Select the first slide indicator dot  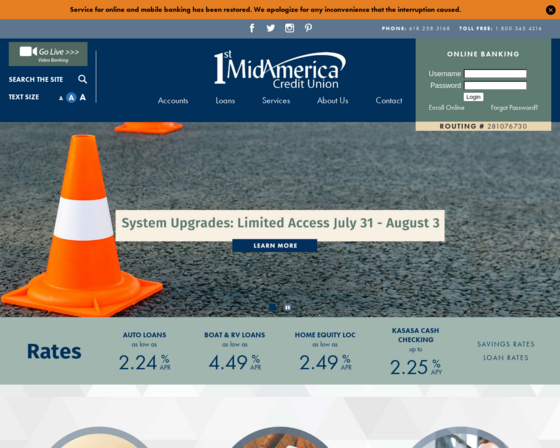coord(272,307)
